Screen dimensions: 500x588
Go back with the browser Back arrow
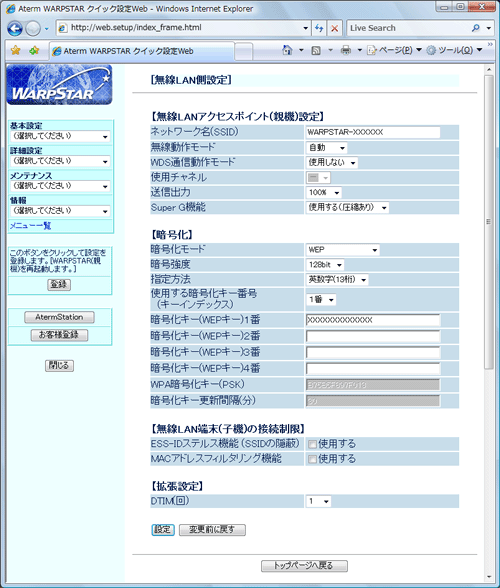(x=15, y=28)
